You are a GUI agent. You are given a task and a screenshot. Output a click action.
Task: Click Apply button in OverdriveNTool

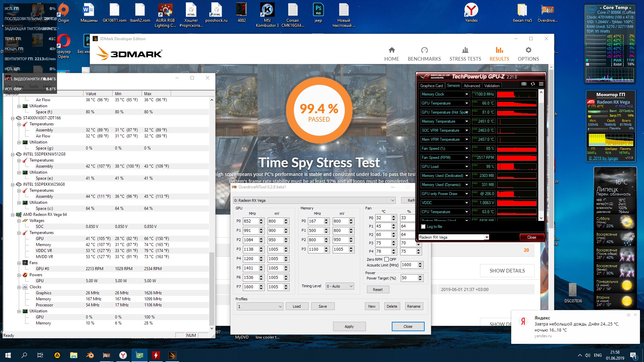pos(349,326)
